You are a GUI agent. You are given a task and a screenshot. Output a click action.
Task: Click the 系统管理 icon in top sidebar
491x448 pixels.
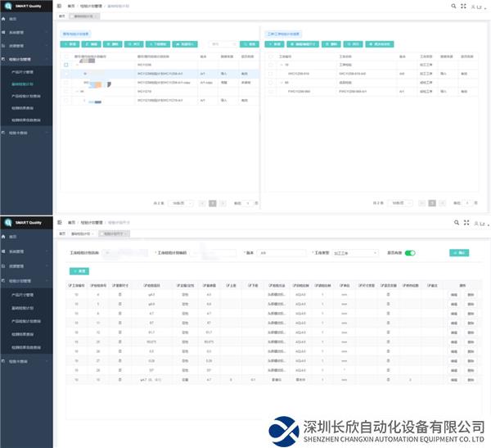coord(4,34)
